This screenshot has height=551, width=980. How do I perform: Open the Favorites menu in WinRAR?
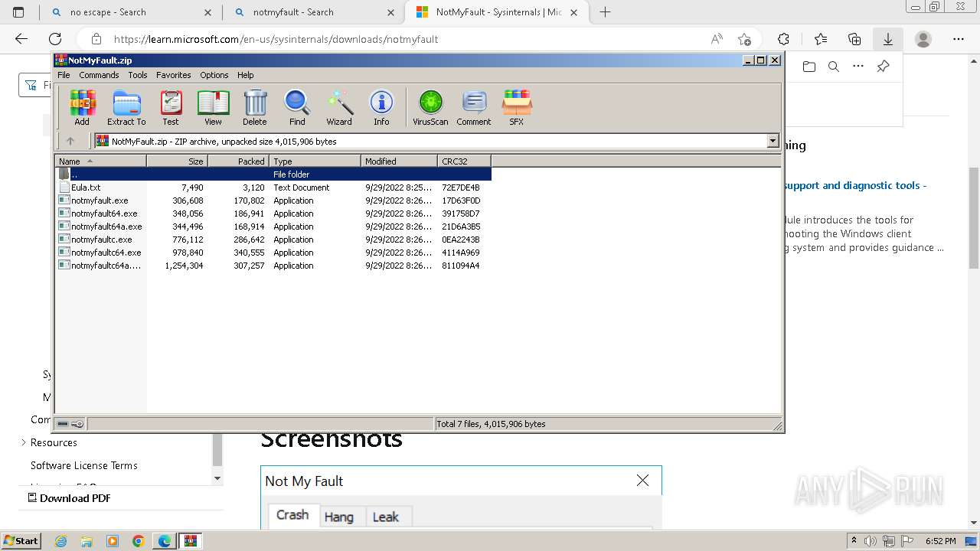(x=174, y=75)
